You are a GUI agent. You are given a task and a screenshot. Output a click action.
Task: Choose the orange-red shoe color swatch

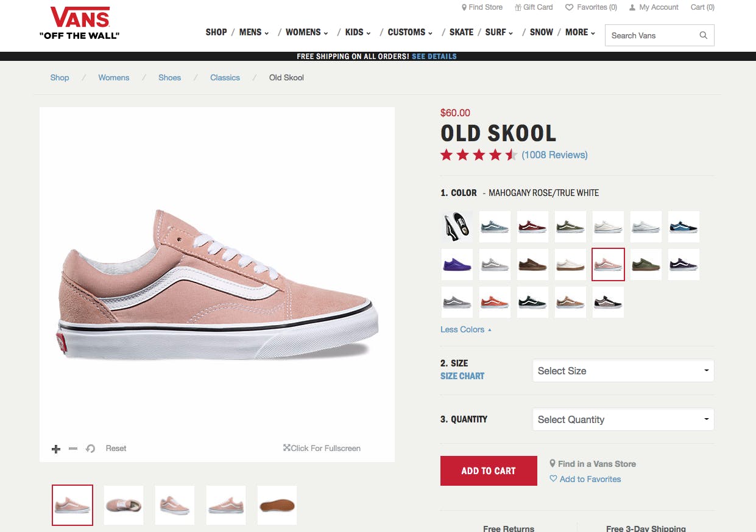click(495, 302)
